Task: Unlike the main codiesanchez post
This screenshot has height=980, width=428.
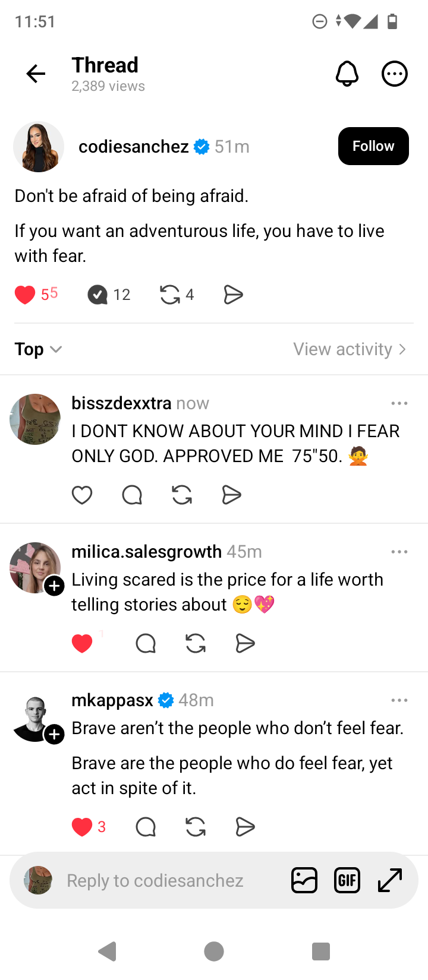Action: [25, 295]
